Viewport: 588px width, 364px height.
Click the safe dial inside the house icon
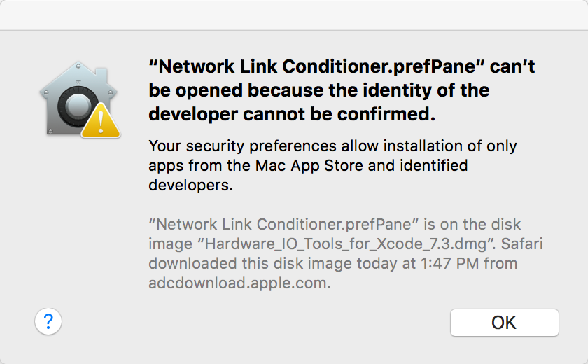(78, 106)
